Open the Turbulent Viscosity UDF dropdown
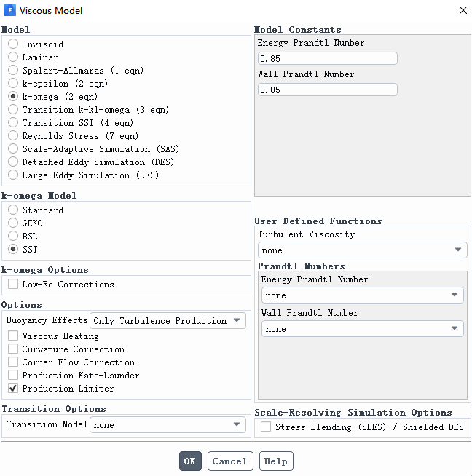This screenshot has height=476, width=472. click(x=362, y=250)
